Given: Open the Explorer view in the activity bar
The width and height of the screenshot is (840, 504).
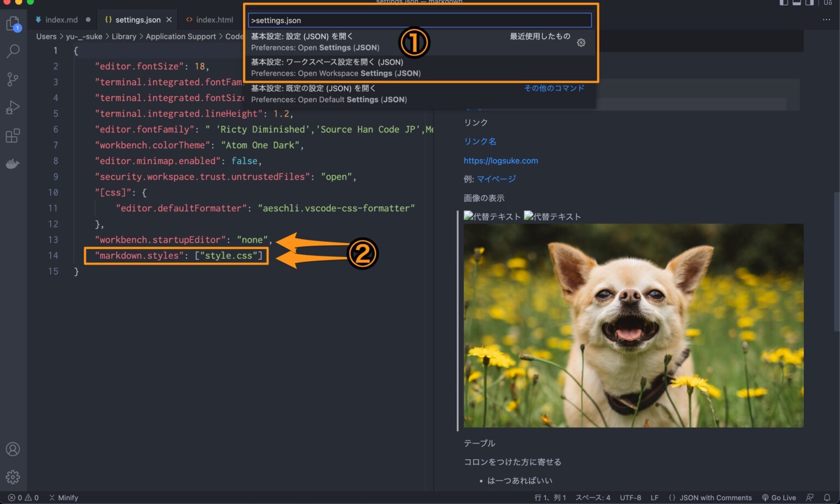Looking at the screenshot, I should (x=13, y=24).
